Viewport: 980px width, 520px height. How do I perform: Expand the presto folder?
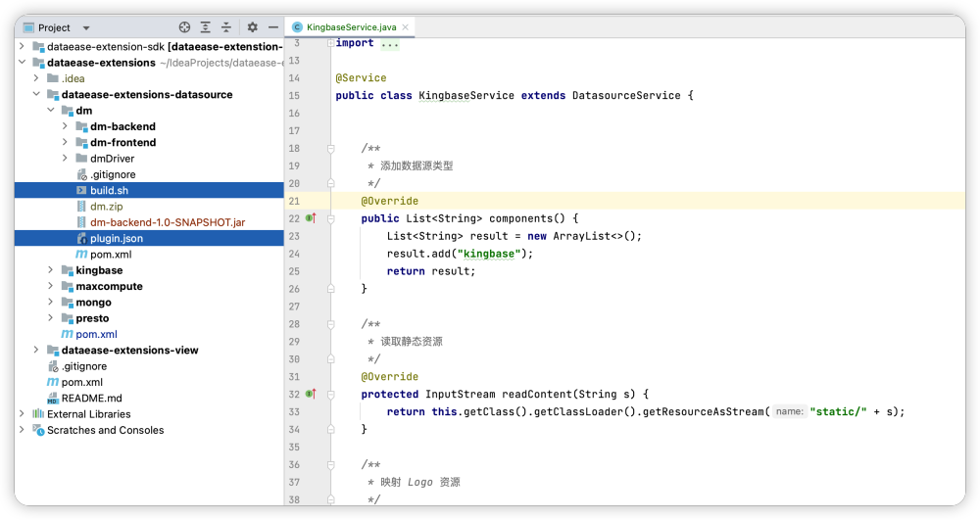click(51, 318)
